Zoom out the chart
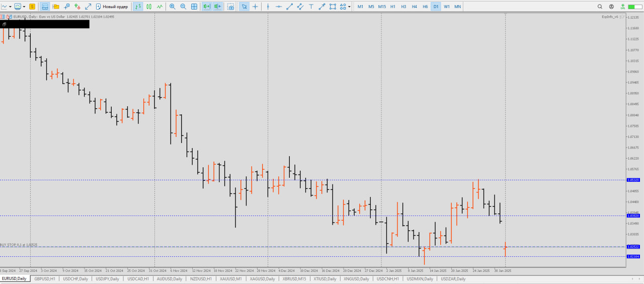Image resolution: width=644 pixels, height=284 pixels. (183, 7)
